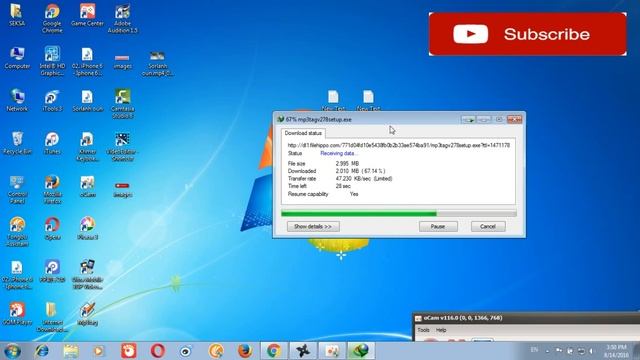Open Tongbu Assistant desktop shortcut

point(17,232)
